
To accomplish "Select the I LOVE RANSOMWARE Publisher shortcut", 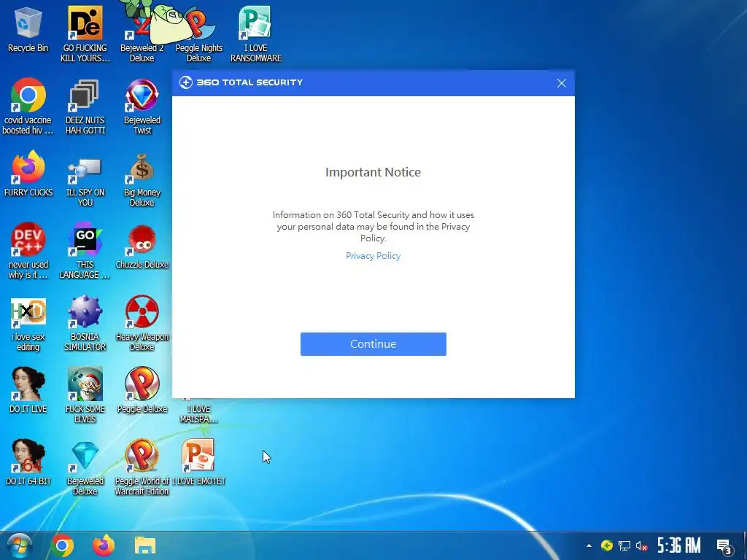I will [256, 34].
